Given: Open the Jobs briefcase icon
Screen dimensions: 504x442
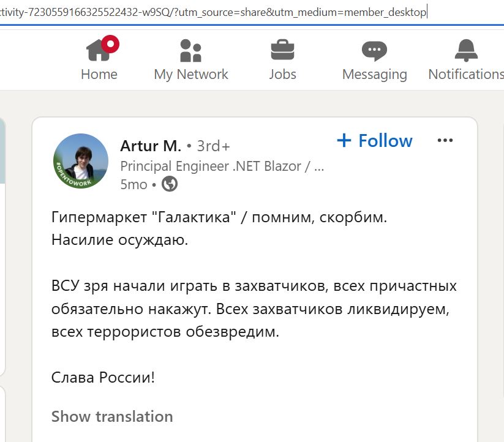Looking at the screenshot, I should [282, 50].
